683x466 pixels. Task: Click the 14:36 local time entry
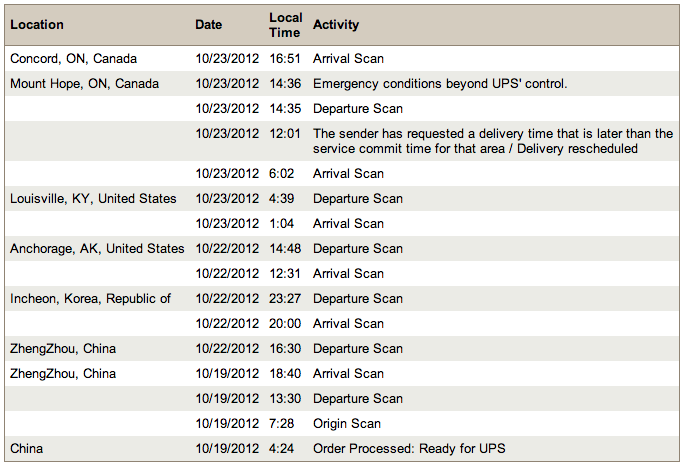(x=285, y=84)
